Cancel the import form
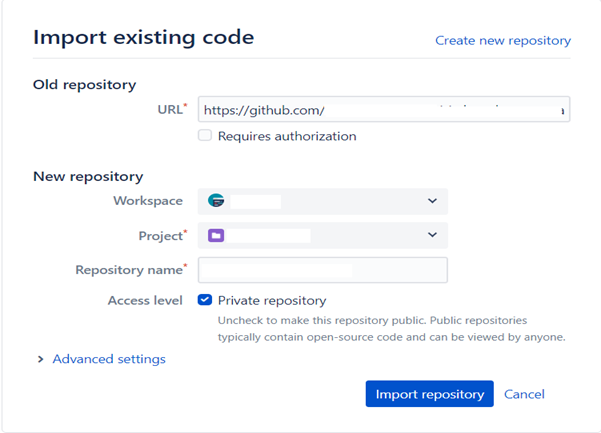This screenshot has width=601, height=433. (524, 394)
